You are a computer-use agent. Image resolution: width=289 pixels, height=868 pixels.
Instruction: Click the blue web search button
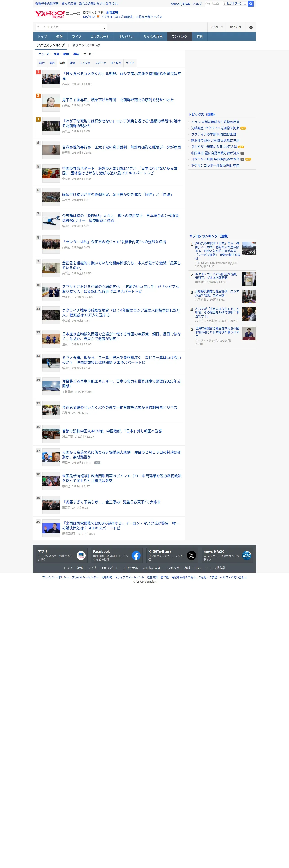[251, 4]
